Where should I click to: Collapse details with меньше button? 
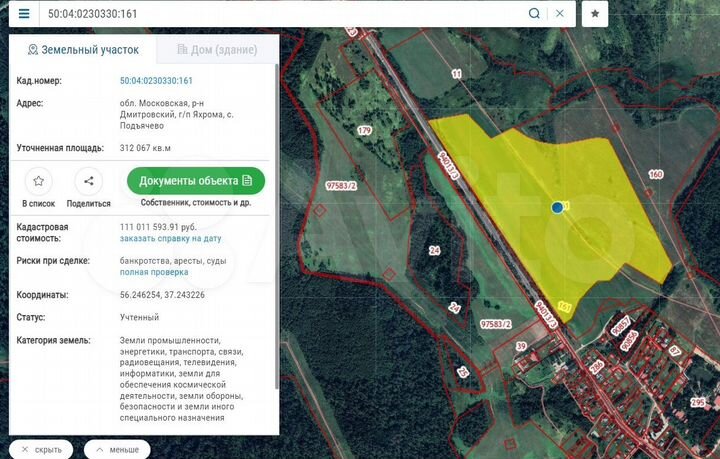pyautogui.click(x=117, y=449)
